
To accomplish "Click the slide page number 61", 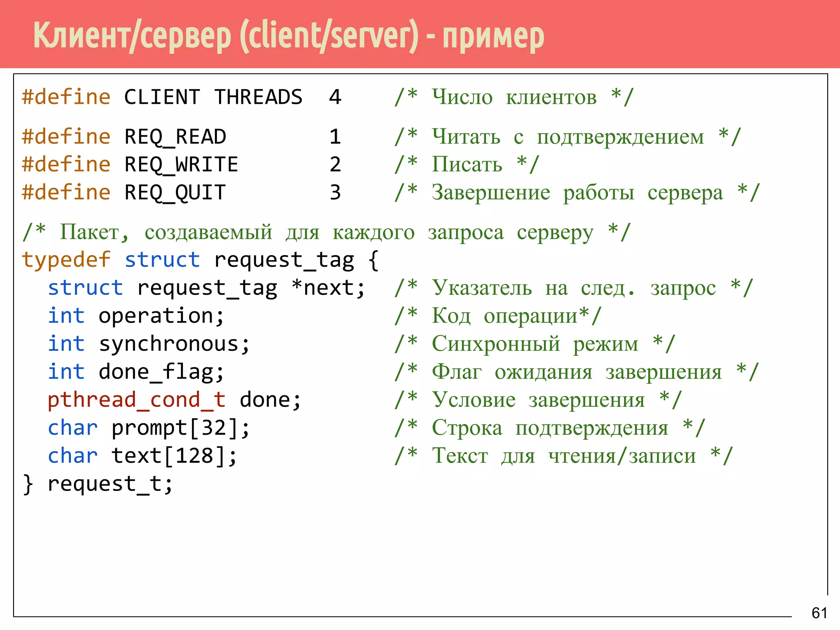I will click(819, 613).
